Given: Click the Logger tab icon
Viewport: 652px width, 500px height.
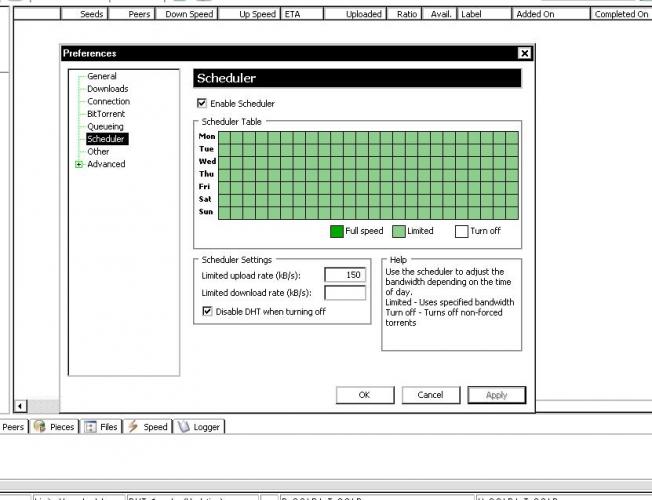Looking at the screenshot, I should [x=183, y=426].
